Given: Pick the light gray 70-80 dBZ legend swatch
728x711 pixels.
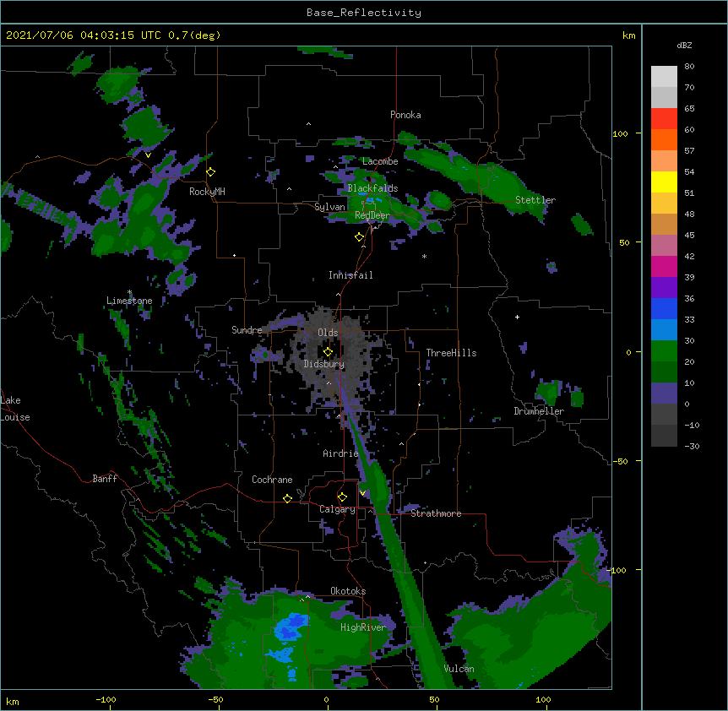Looking at the screenshot, I should pos(664,76).
